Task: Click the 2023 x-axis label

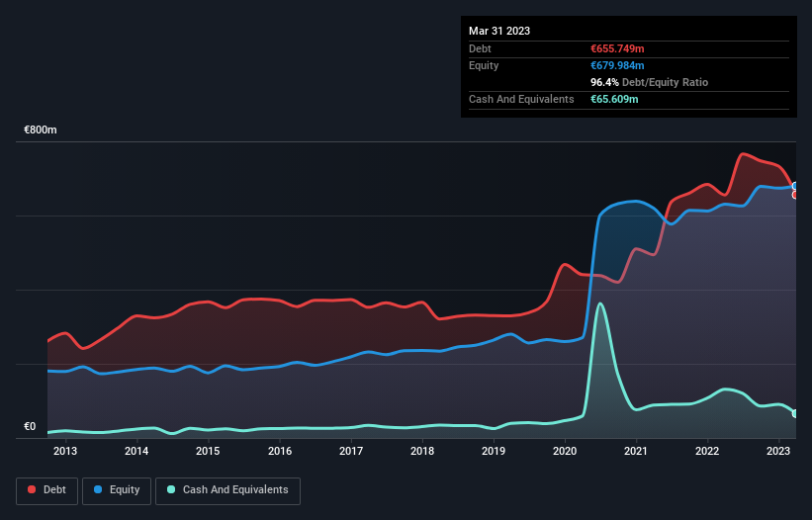Action: point(778,451)
